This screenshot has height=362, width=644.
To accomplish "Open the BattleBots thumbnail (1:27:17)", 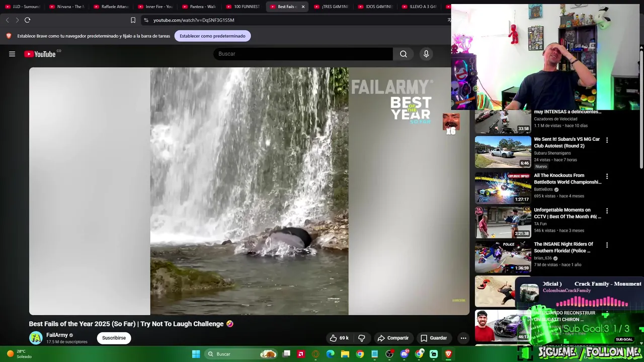I will (503, 188).
